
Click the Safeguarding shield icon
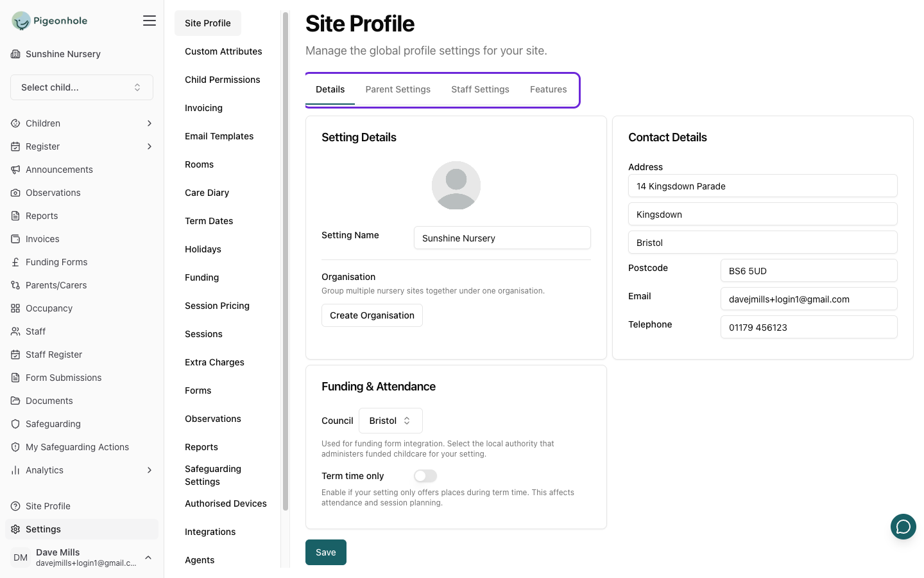click(15, 424)
